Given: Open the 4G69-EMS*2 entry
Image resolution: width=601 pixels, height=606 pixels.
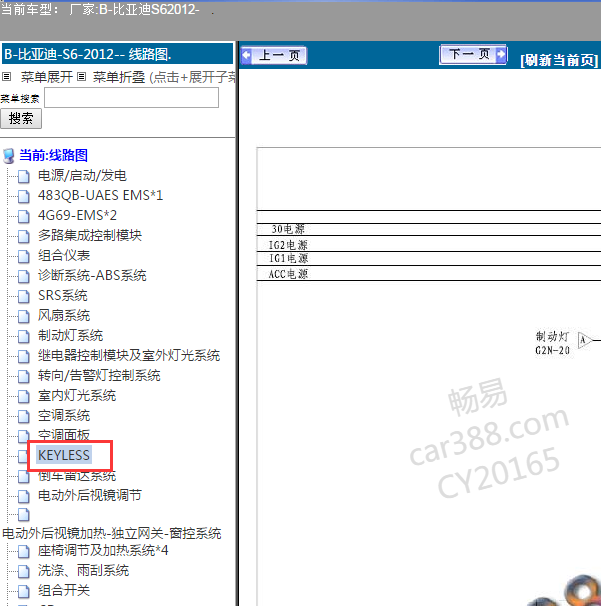Looking at the screenshot, I should [x=77, y=215].
